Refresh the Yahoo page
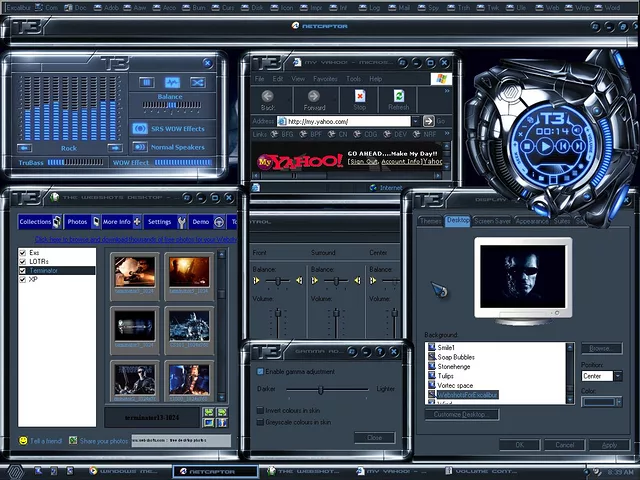 pyautogui.click(x=399, y=98)
